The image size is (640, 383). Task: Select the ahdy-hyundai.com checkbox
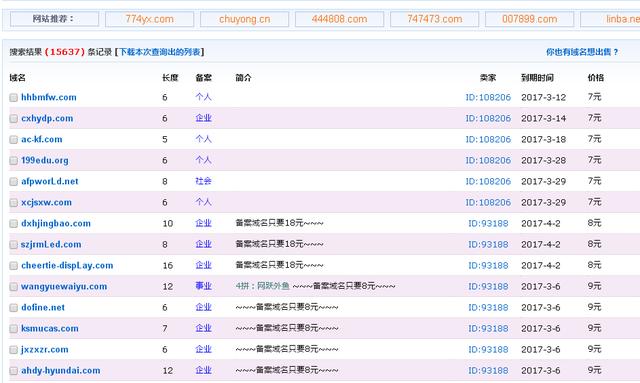pyautogui.click(x=13, y=371)
